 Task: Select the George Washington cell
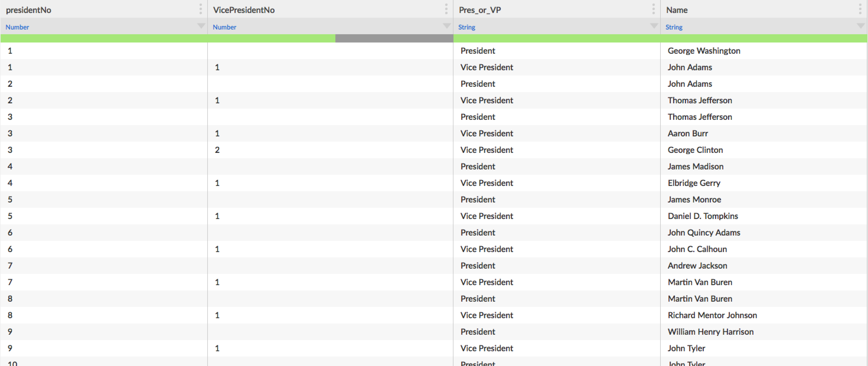coord(704,51)
